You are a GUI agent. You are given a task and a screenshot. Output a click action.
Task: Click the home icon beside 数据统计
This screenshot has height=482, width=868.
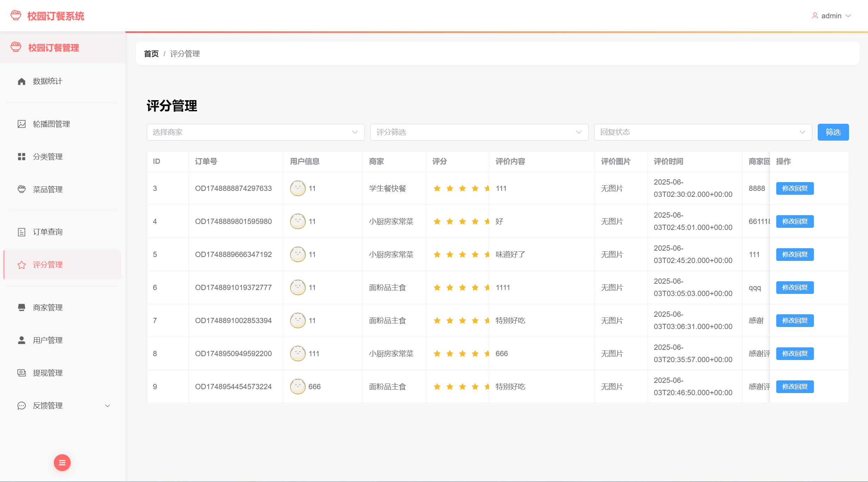[21, 81]
